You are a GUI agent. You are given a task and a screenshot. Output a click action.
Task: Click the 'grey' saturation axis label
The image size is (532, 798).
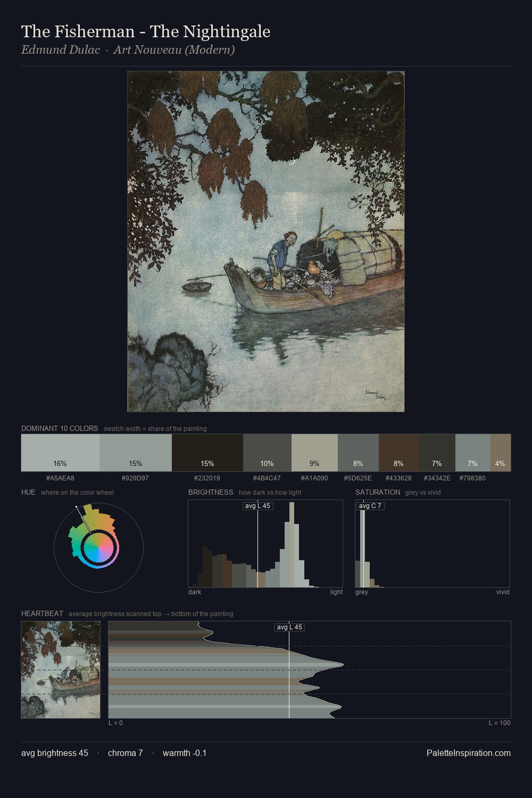362,592
